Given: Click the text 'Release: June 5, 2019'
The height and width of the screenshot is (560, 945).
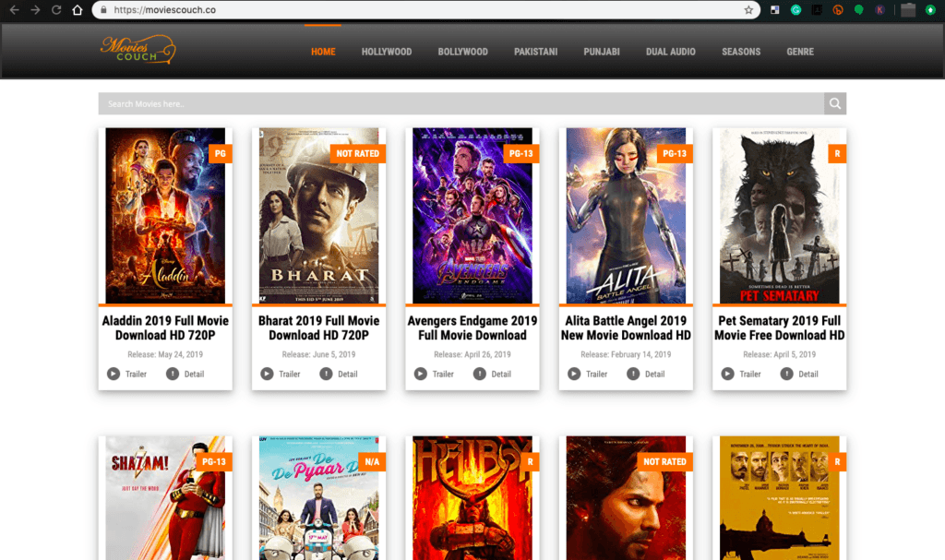Looking at the screenshot, I should pos(318,354).
